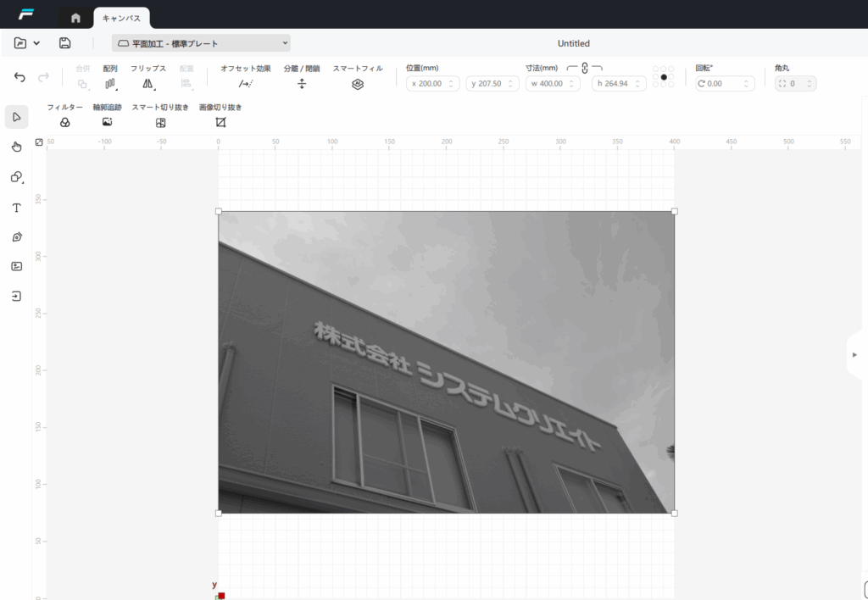Click the スマートフィル smart fill button
Screen dimensions: 868x600
[358, 84]
